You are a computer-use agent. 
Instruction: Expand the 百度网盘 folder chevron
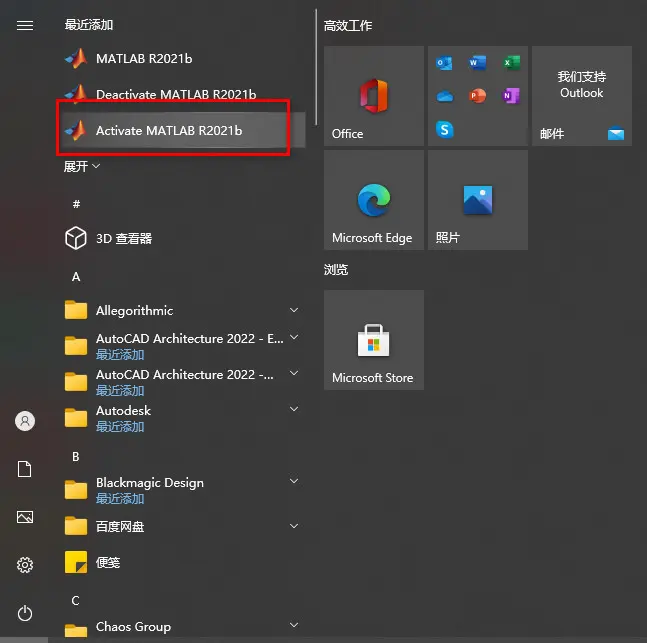click(x=294, y=526)
